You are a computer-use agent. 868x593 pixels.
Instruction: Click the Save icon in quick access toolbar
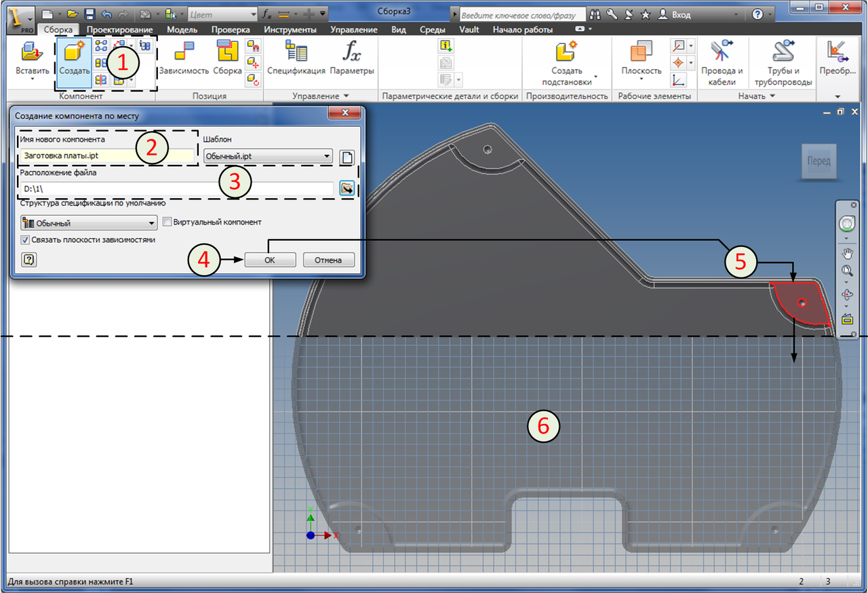tap(90, 14)
